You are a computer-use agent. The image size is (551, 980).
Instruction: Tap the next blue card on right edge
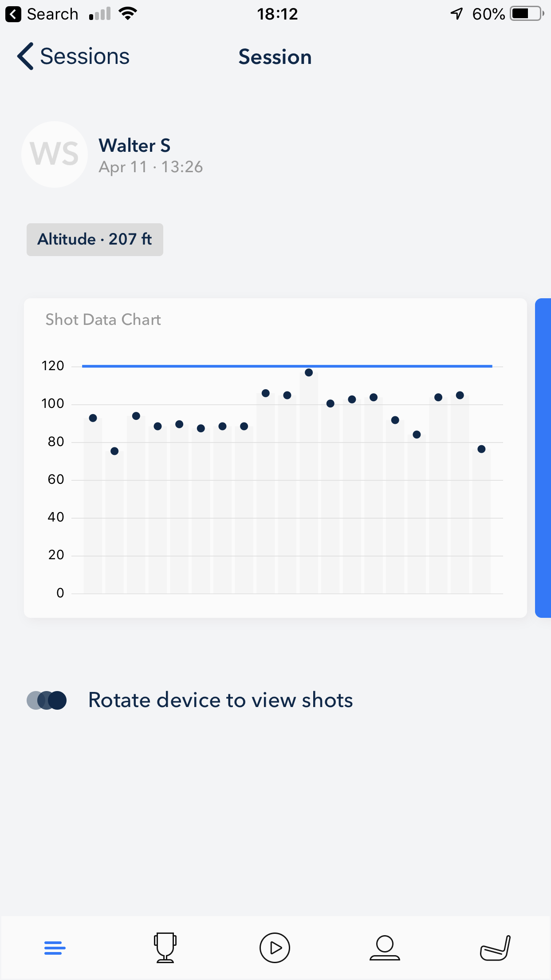coord(543,458)
